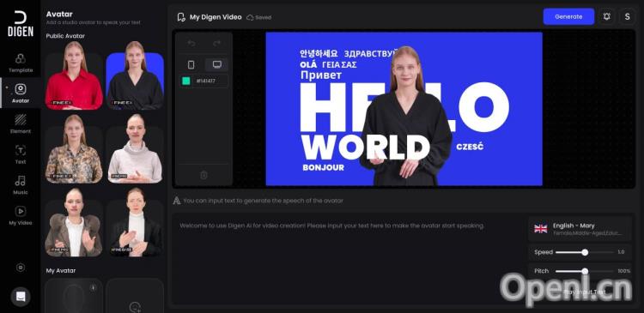Screen dimensions: 644x313
Task: Open the Music panel
Action: pyautogui.click(x=21, y=185)
